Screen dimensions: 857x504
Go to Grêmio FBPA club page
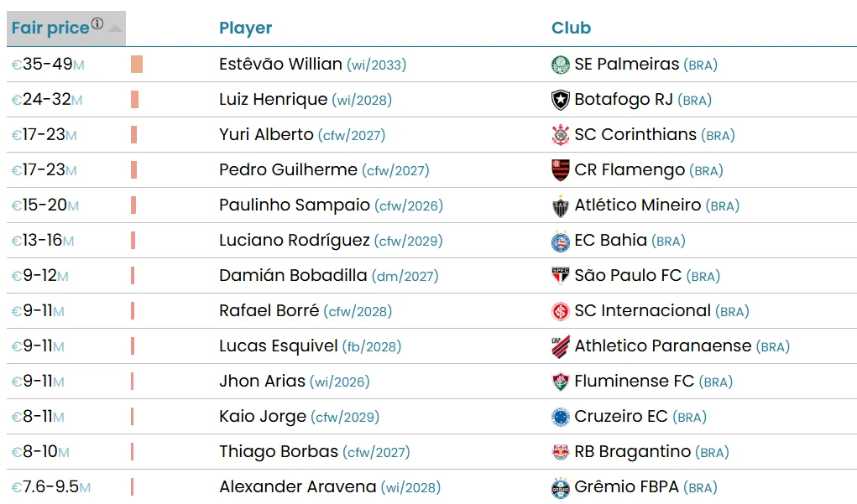626,486
